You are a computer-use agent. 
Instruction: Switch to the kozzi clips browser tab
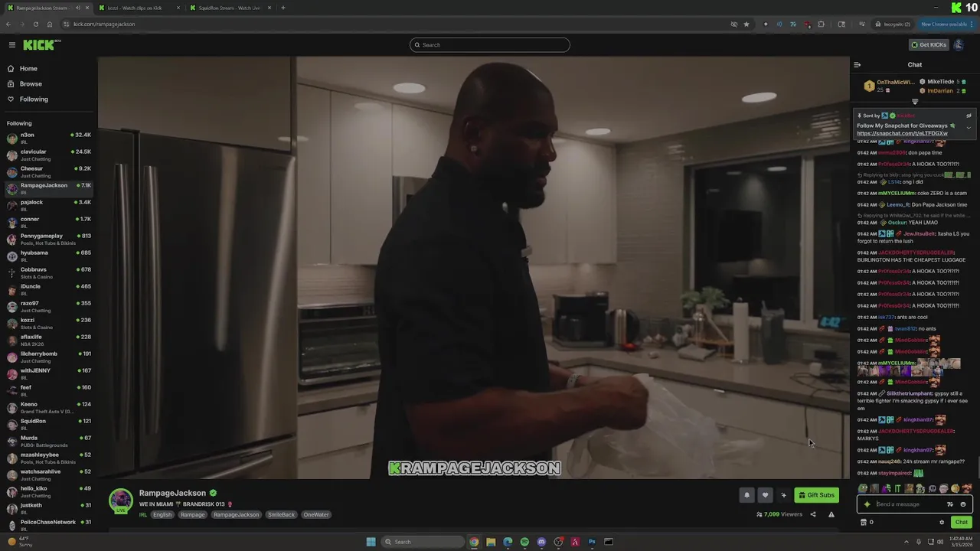coord(140,8)
